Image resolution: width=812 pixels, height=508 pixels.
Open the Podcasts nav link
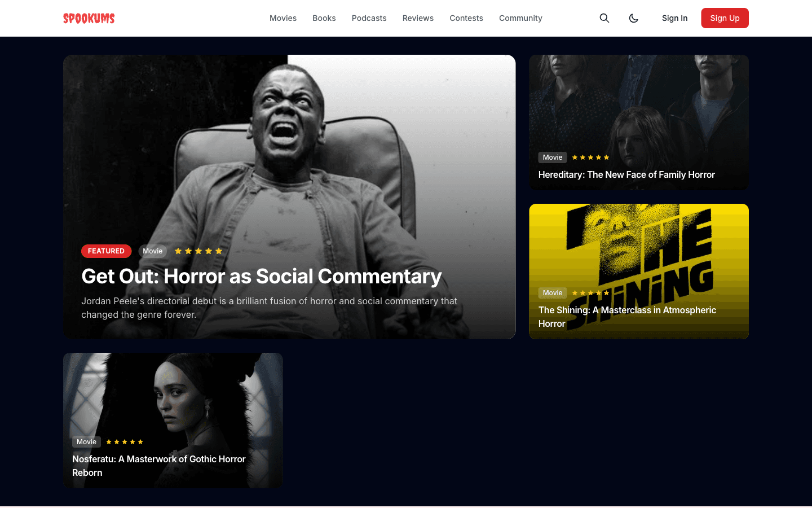pyautogui.click(x=369, y=18)
